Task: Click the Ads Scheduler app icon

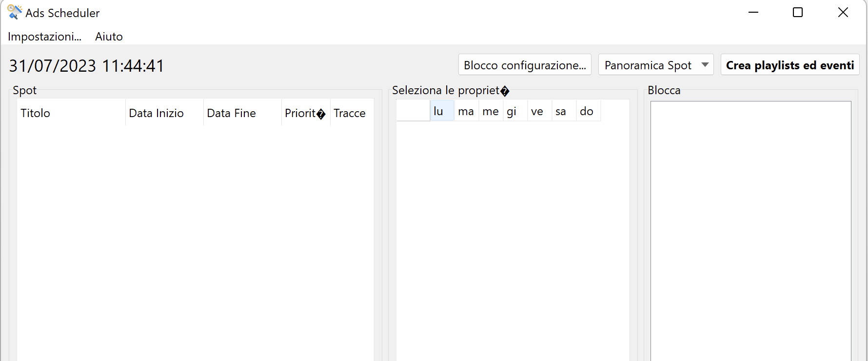Action: pyautogui.click(x=15, y=12)
